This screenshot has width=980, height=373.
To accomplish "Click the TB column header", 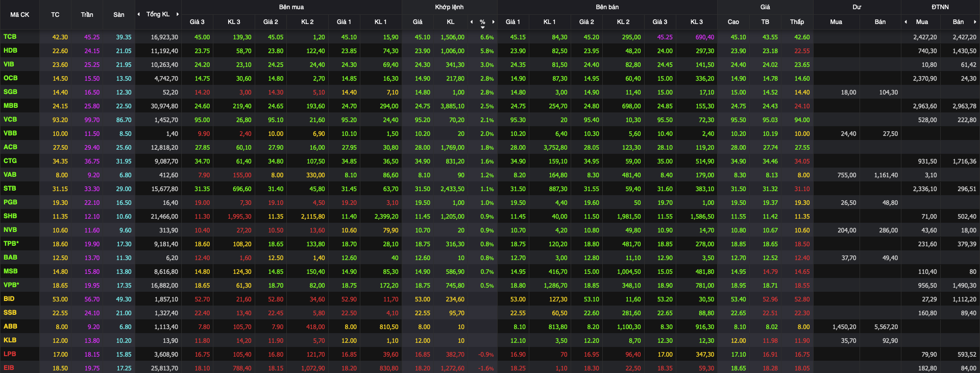I will point(765,22).
